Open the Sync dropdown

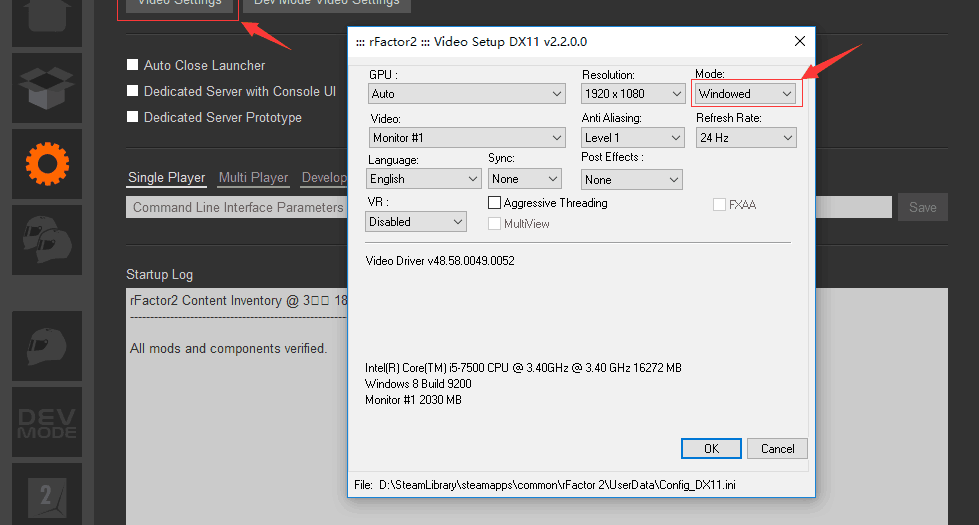pos(524,179)
